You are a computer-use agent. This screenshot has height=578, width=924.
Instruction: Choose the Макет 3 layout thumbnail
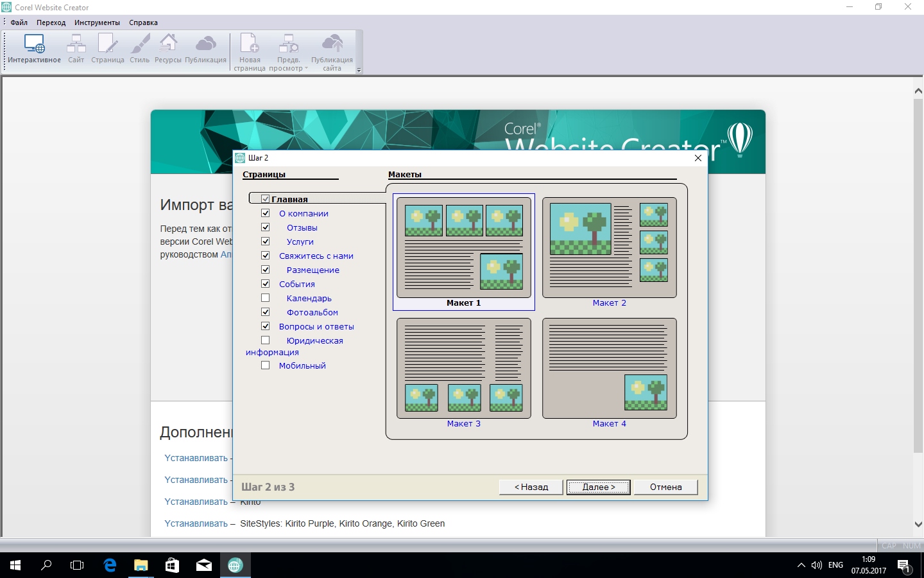coord(464,369)
